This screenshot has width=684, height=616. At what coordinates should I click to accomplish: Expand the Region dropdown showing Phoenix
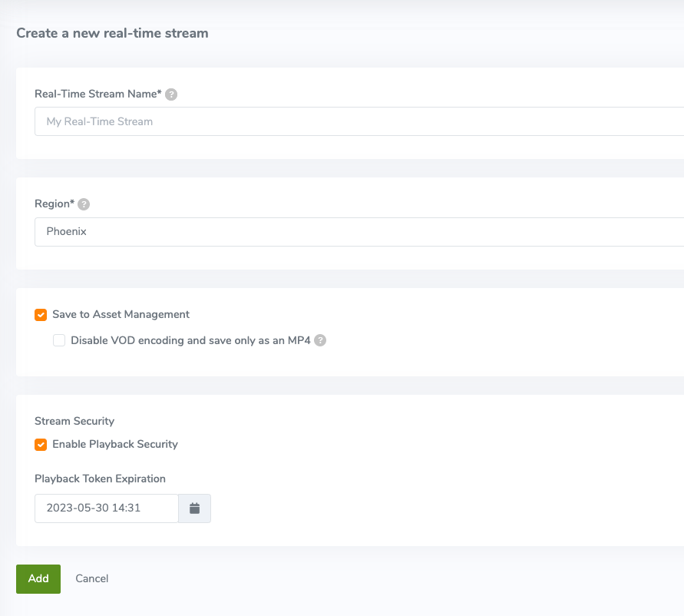(359, 232)
